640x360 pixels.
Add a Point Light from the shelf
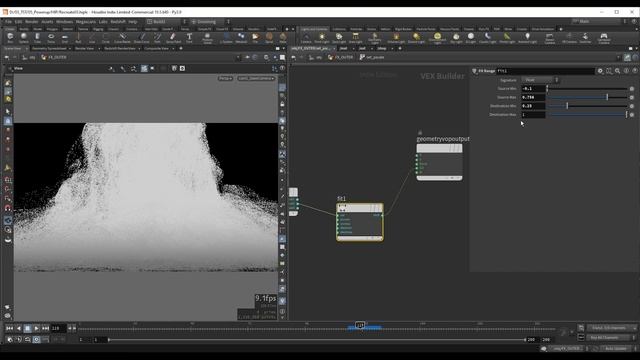[322, 38]
